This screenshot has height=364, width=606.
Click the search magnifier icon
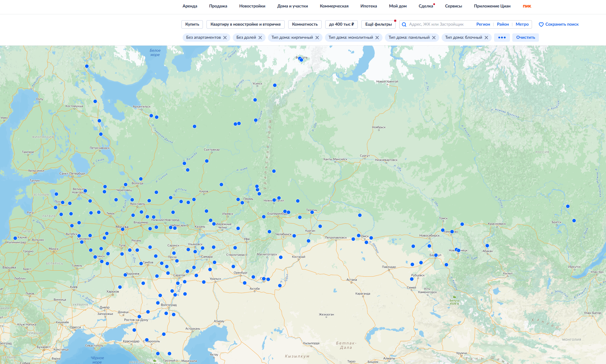tap(404, 24)
